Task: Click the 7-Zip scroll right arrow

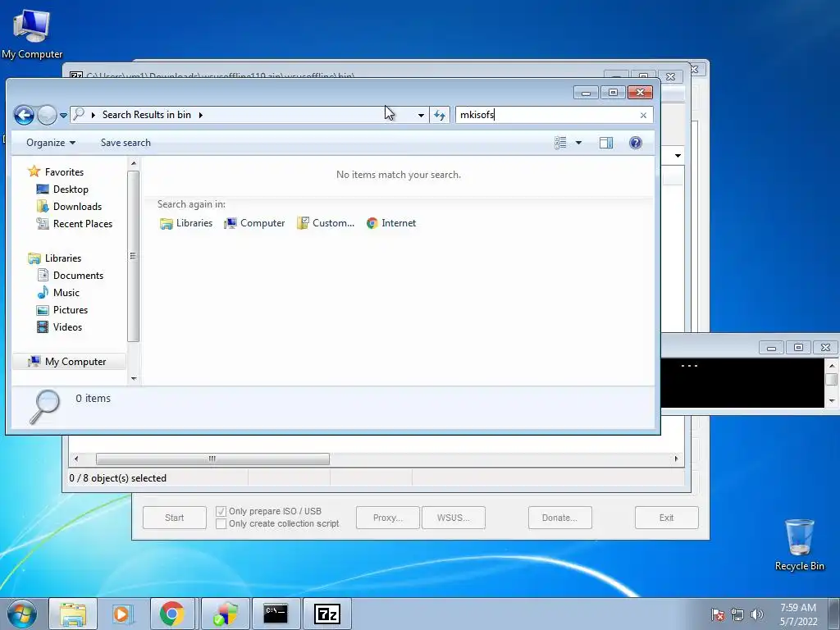Action: pos(676,459)
